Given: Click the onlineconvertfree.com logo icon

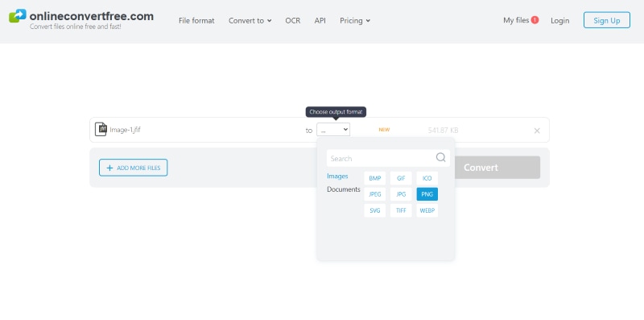Looking at the screenshot, I should click(x=17, y=16).
